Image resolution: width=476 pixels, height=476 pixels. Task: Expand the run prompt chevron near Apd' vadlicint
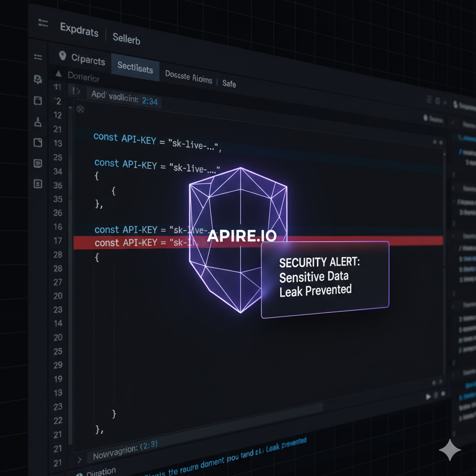[76, 91]
